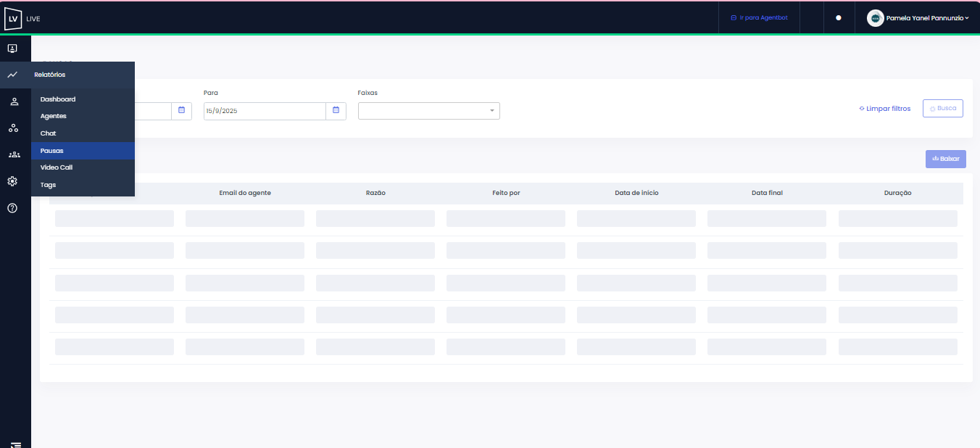Click the Relatórios chart icon
Viewport: 980px width, 448px height.
[x=12, y=75]
